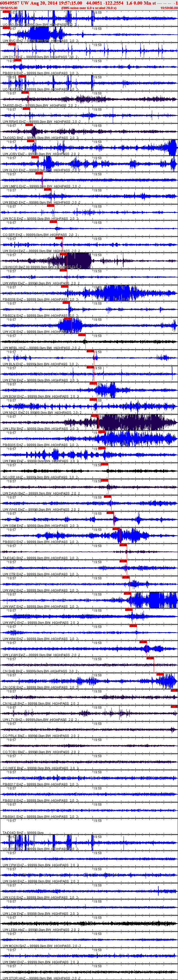
Task: Select the start time 19:56:55.00 label
Action: pos(9,8)
